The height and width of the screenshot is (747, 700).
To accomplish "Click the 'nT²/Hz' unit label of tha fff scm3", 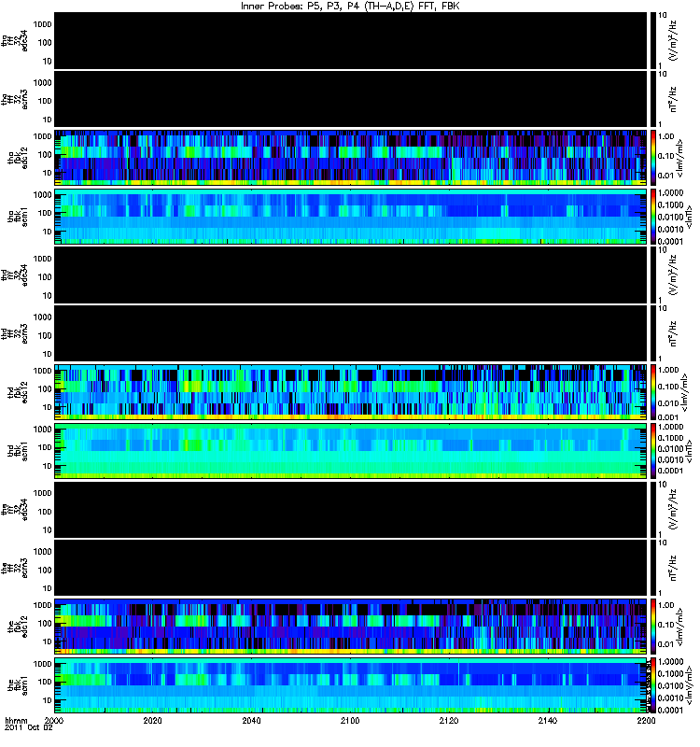I will click(x=673, y=99).
